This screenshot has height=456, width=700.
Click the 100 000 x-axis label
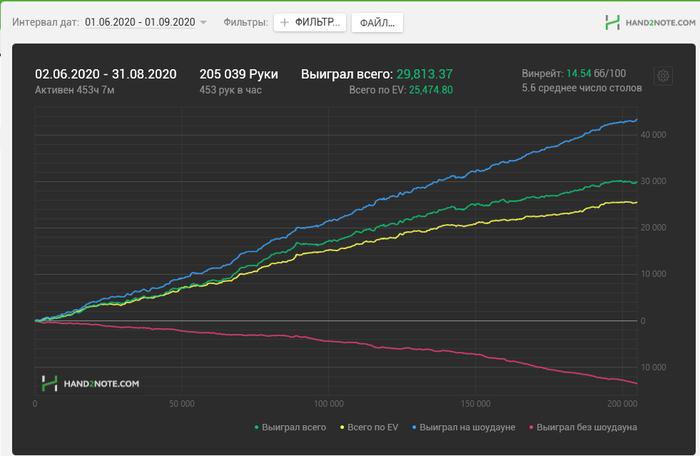point(329,404)
